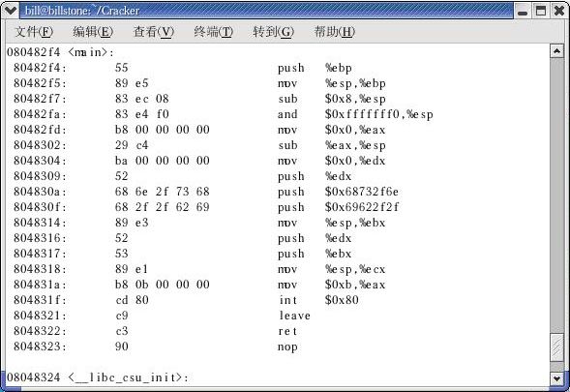The height and width of the screenshot is (392, 570).
Task: Maximize the terminal window
Action: pos(541,11)
